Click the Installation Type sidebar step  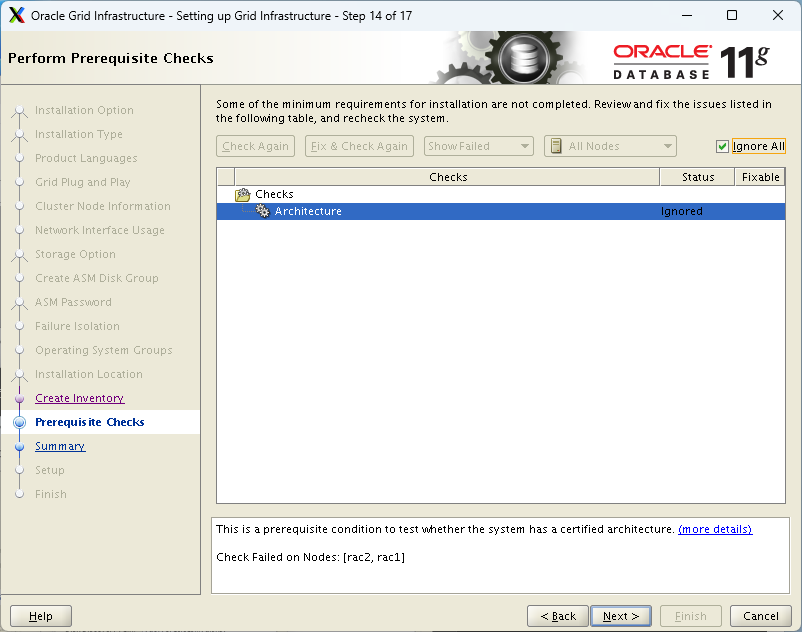pos(79,134)
